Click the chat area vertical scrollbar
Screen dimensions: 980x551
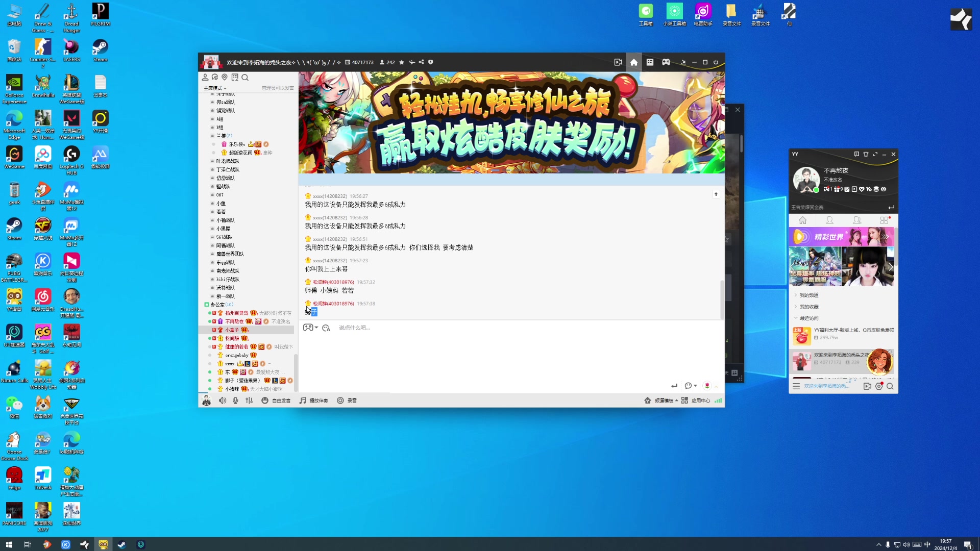pos(722,299)
